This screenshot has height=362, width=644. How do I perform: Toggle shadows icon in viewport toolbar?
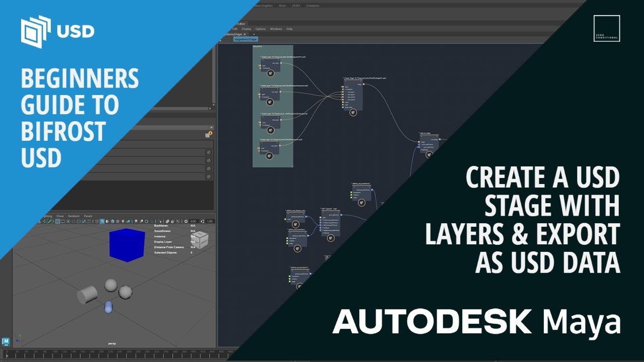(128, 221)
